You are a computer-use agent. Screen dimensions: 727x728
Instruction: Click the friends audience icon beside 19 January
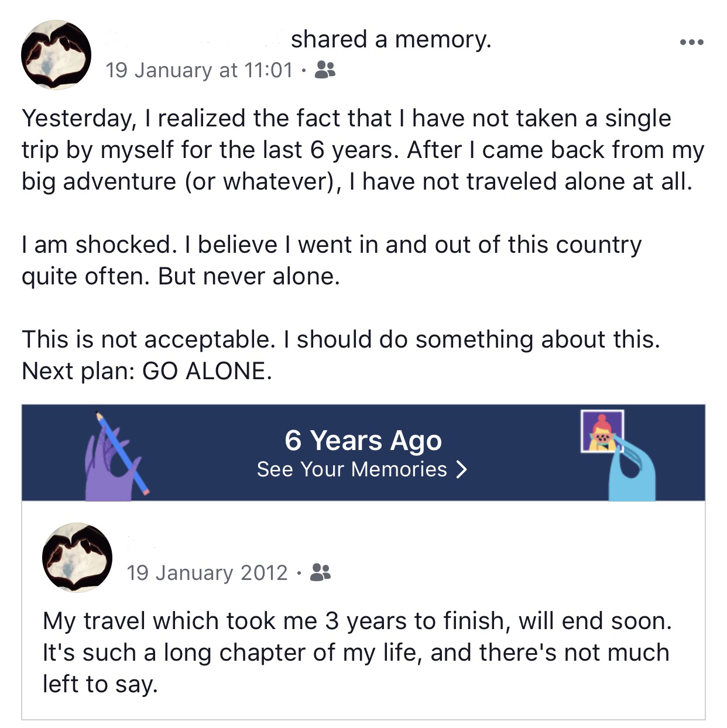click(x=325, y=70)
